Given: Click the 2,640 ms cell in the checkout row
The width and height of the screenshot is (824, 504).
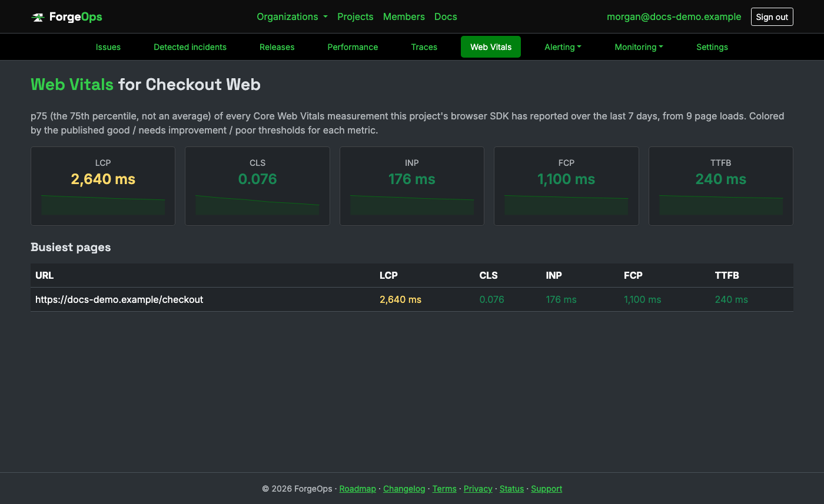Looking at the screenshot, I should pyautogui.click(x=400, y=299).
